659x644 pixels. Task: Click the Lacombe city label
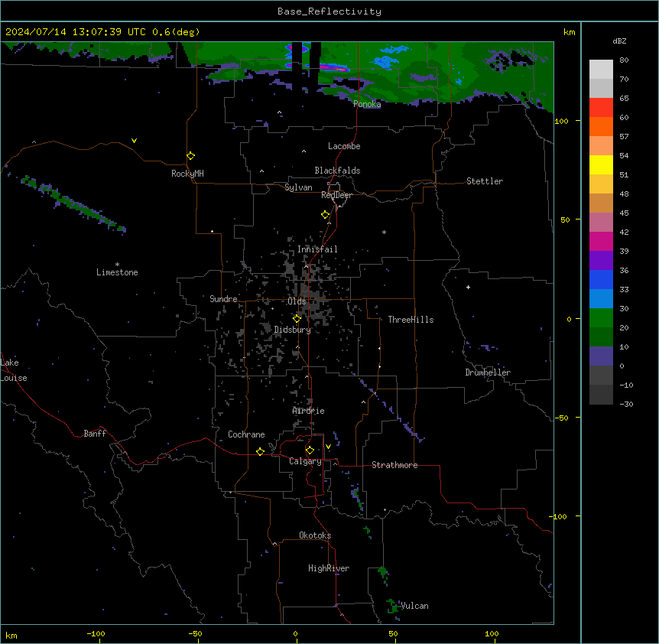[x=344, y=146]
